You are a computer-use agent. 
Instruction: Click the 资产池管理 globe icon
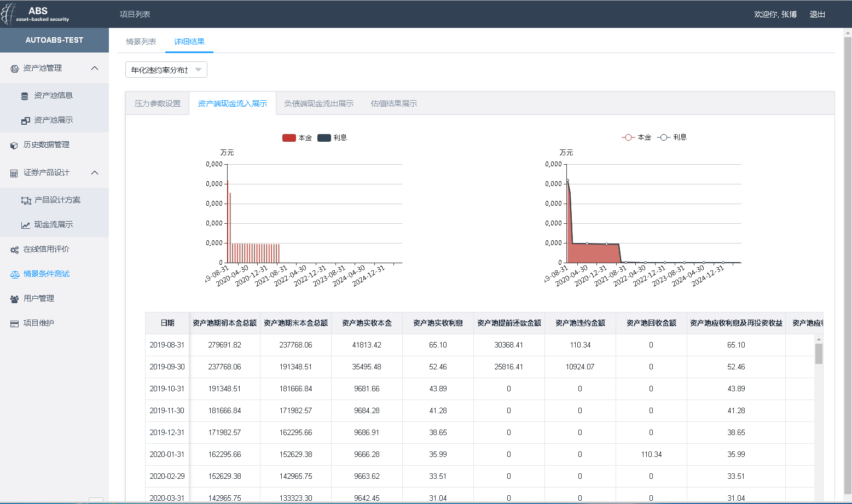pyautogui.click(x=15, y=68)
